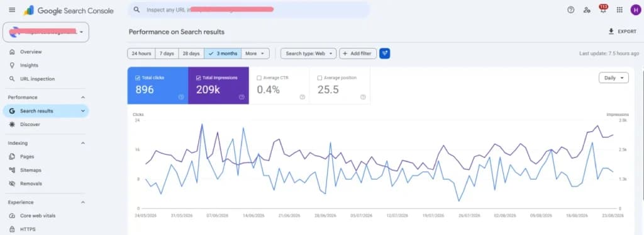644x235 pixels.
Task: Open the help question mark icon
Action: point(570,10)
